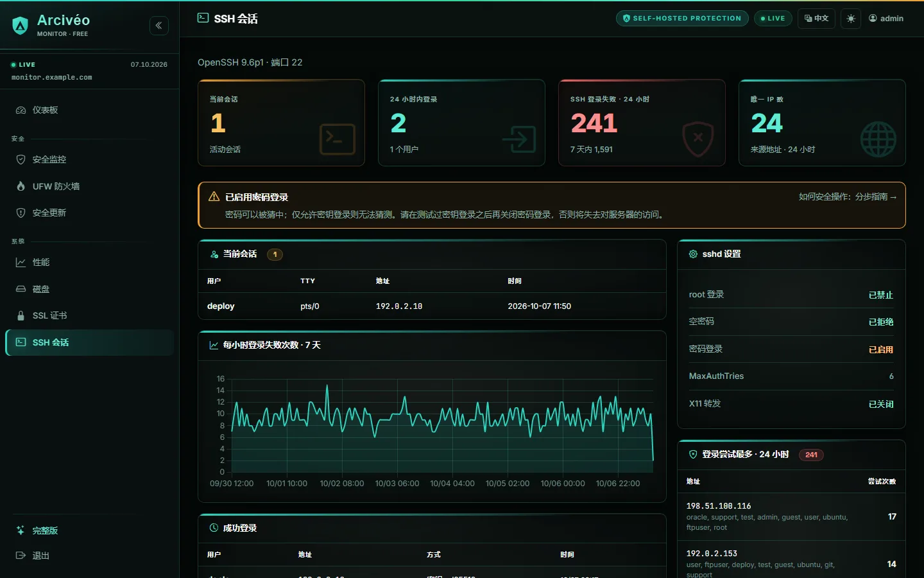Click the shield icon on SSH 登录失败 card
The width and height of the screenshot is (924, 578).
point(698,139)
